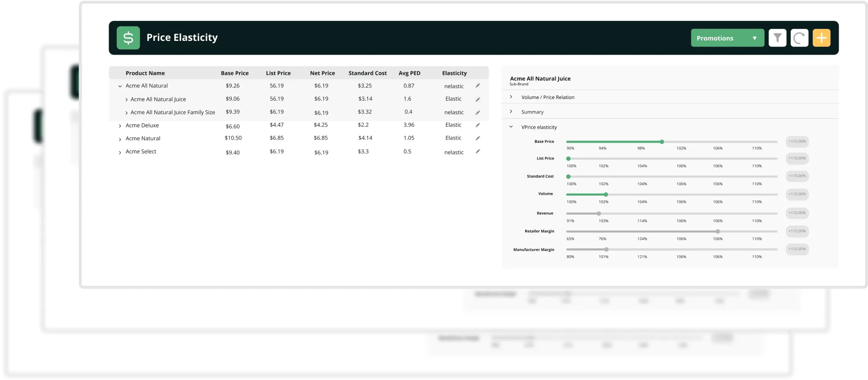Expand Volume / Price Relation section
This screenshot has height=380, width=868.
(x=511, y=97)
